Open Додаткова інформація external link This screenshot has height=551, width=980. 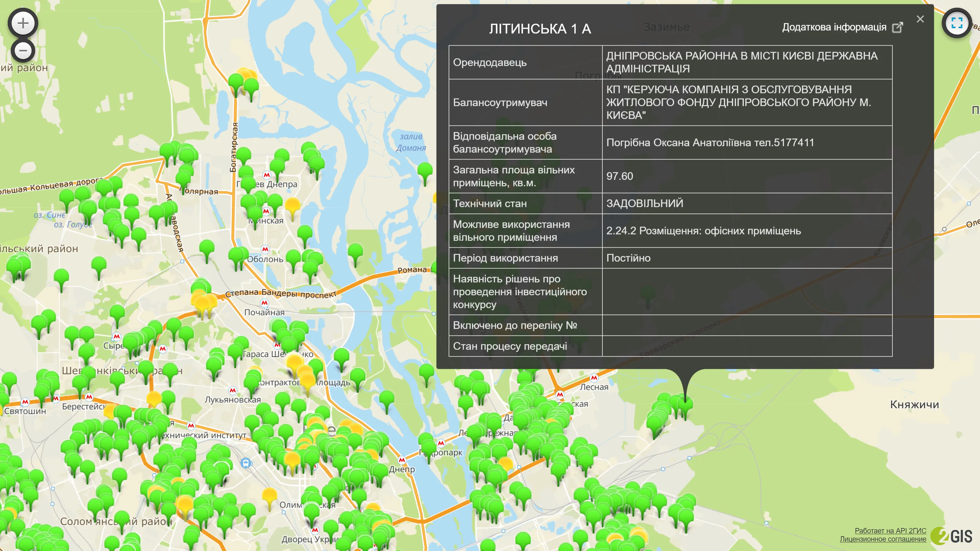point(834,27)
